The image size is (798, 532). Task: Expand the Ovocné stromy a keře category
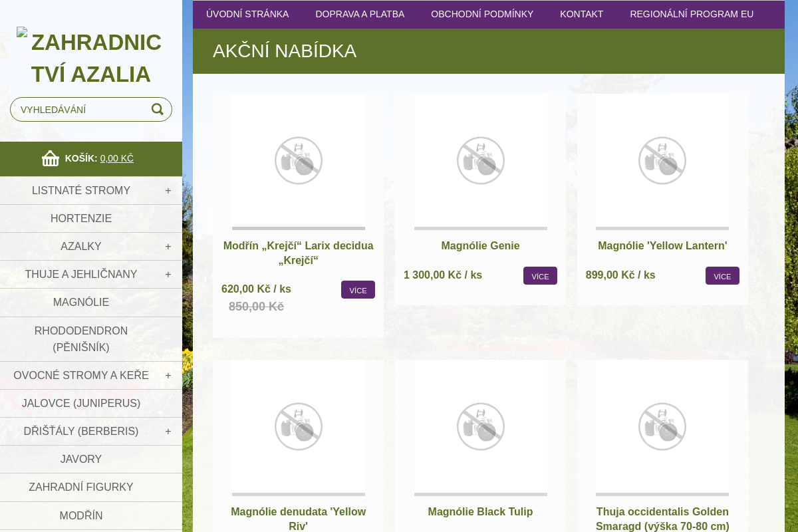(x=168, y=376)
